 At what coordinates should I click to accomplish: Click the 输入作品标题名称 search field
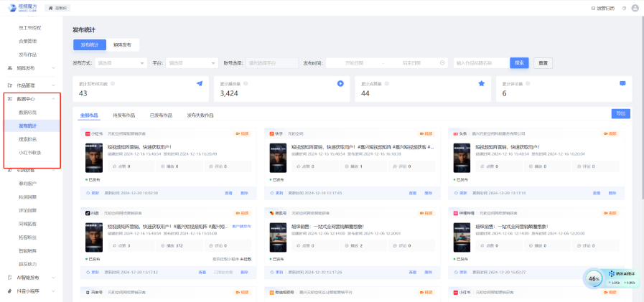click(480, 63)
